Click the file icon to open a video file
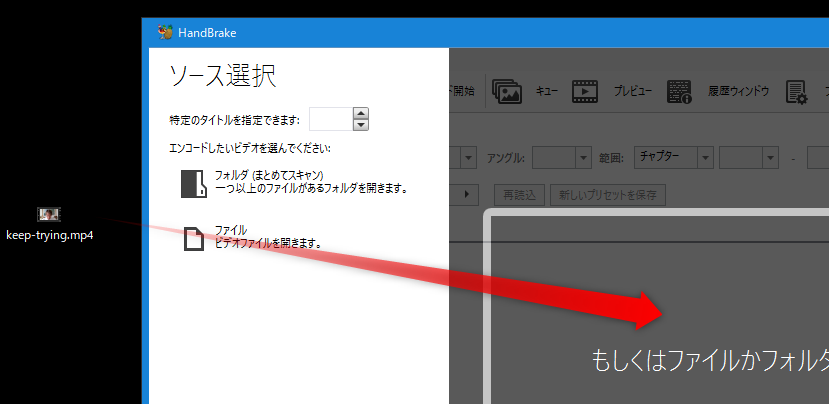The height and width of the screenshot is (404, 829). coord(193,238)
